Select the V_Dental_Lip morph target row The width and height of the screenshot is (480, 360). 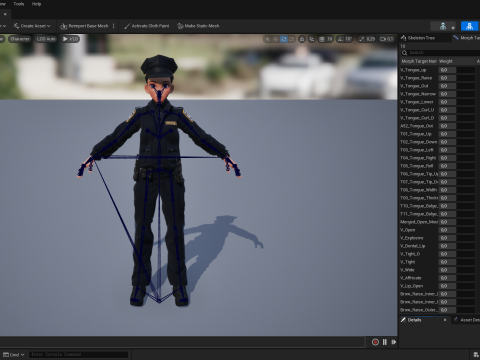click(413, 246)
